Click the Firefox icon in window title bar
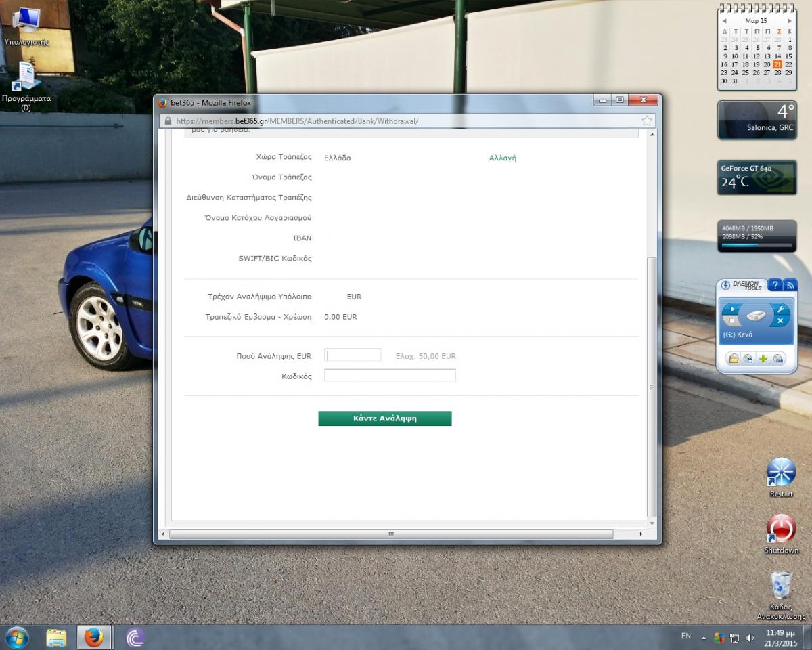 [162, 103]
